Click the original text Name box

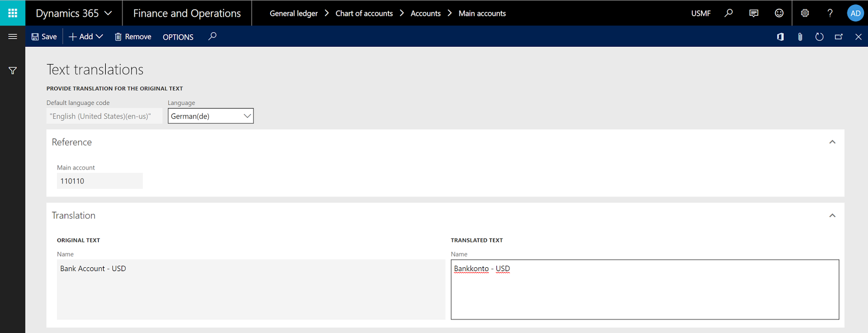click(x=251, y=290)
